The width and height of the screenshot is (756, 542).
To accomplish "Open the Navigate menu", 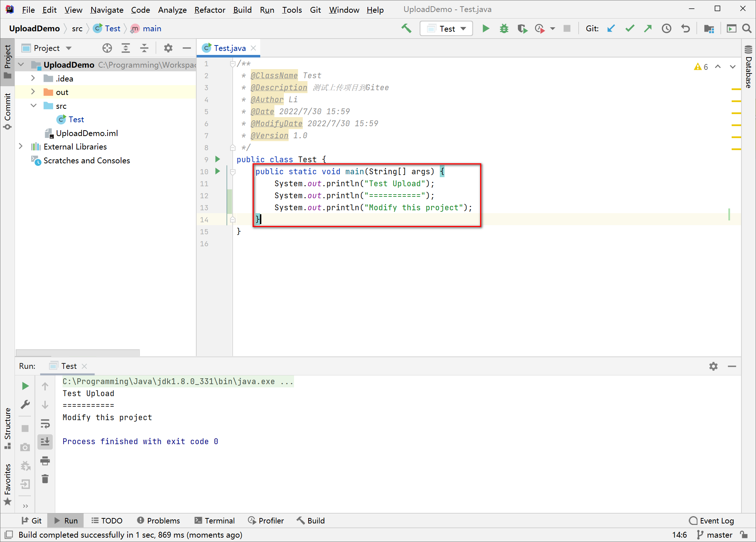I will (107, 10).
